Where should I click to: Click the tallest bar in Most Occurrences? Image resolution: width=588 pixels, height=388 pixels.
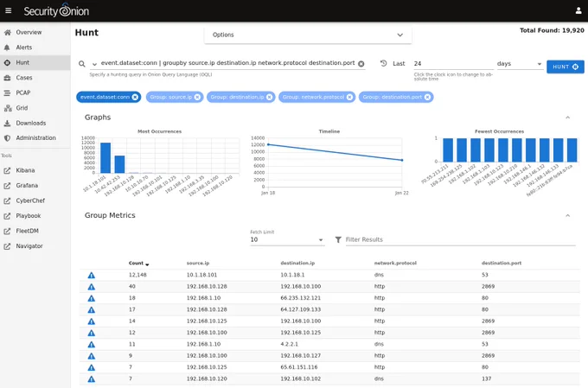[x=105, y=158]
